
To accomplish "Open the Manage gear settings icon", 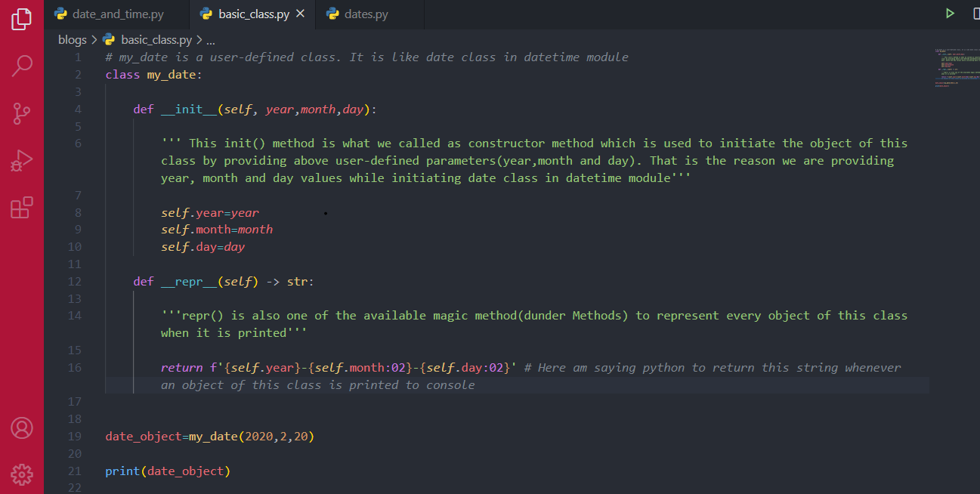I will 22,474.
